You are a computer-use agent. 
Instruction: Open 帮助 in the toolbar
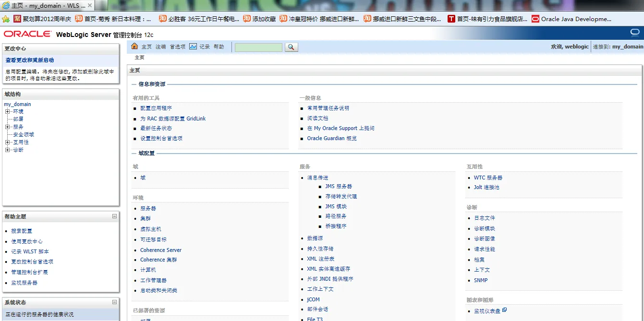tap(219, 47)
